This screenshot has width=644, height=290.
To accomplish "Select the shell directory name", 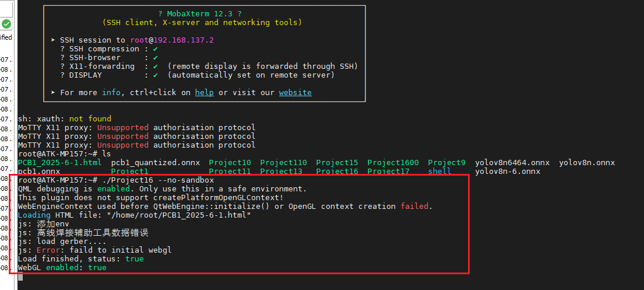I will click(439, 171).
